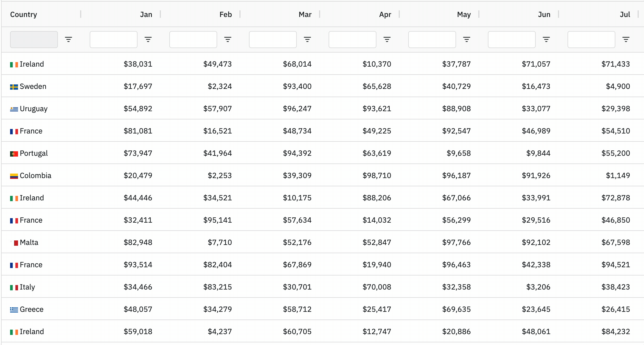
Task: Focus the Jan floating filter input
Action: click(114, 40)
